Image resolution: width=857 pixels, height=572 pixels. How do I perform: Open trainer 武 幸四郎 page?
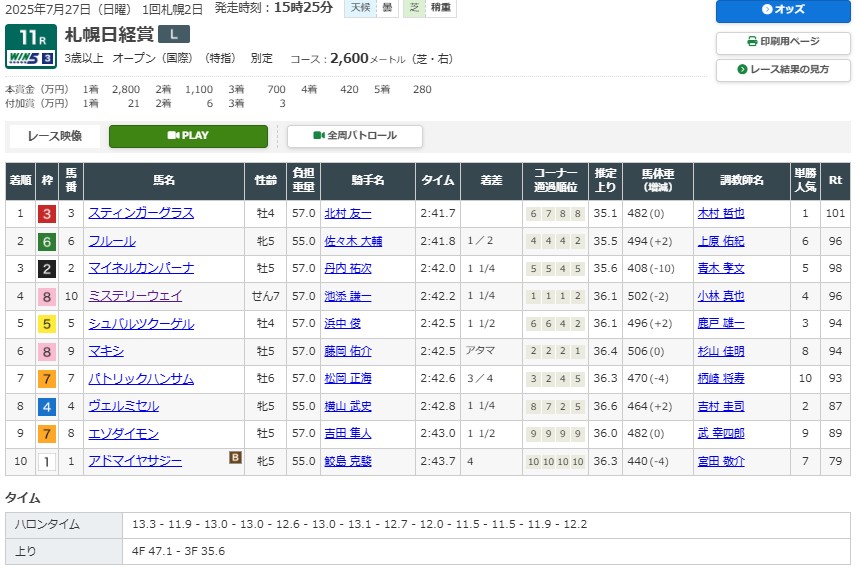point(720,434)
